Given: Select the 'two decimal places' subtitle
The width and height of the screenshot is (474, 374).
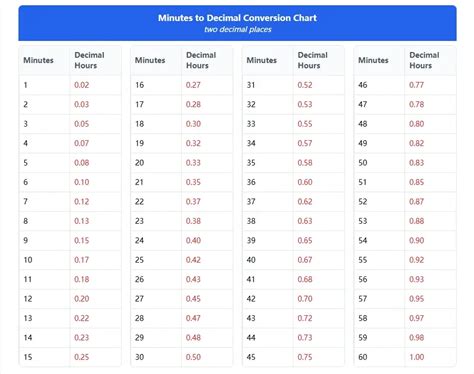Looking at the screenshot, I should tap(238, 29).
